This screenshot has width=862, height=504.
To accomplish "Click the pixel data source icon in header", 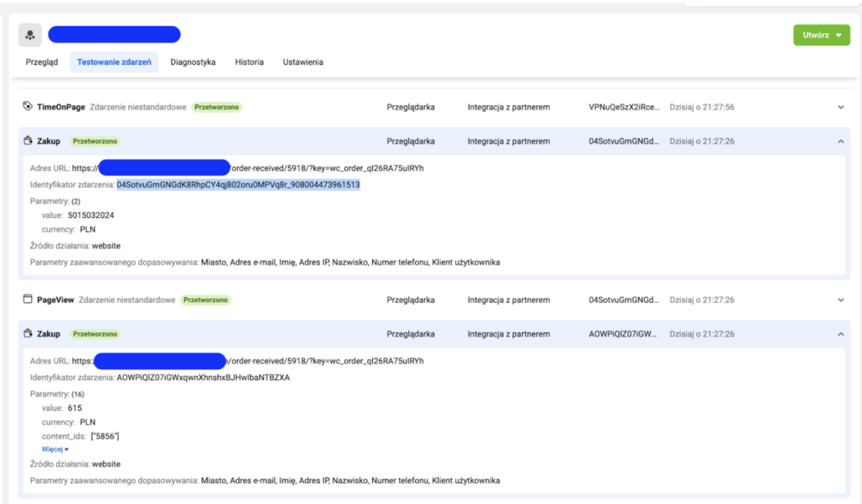I will [x=30, y=34].
